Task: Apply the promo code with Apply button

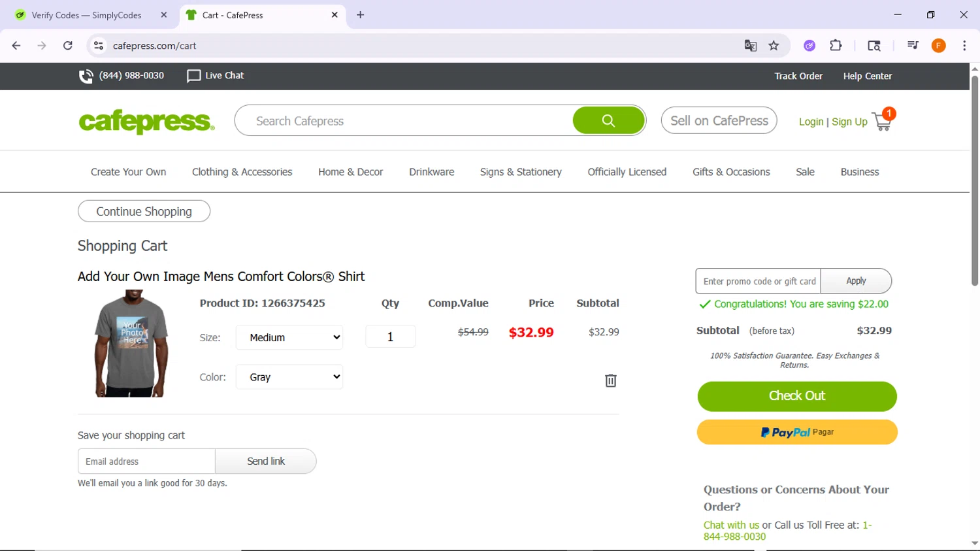Action: [855, 281]
